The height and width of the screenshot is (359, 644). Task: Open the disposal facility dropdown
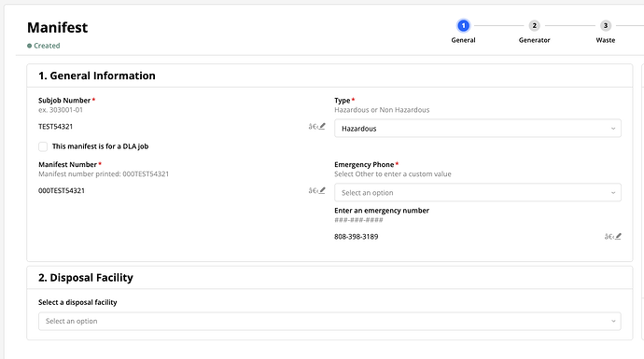[x=329, y=322]
